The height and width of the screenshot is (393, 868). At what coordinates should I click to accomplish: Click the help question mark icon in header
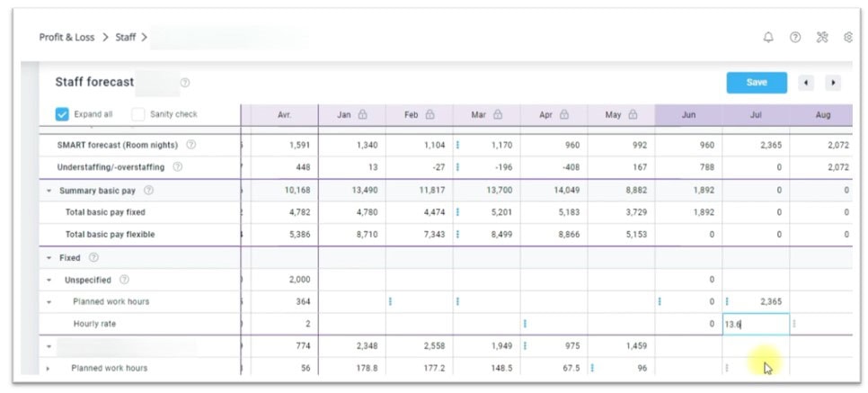click(795, 37)
